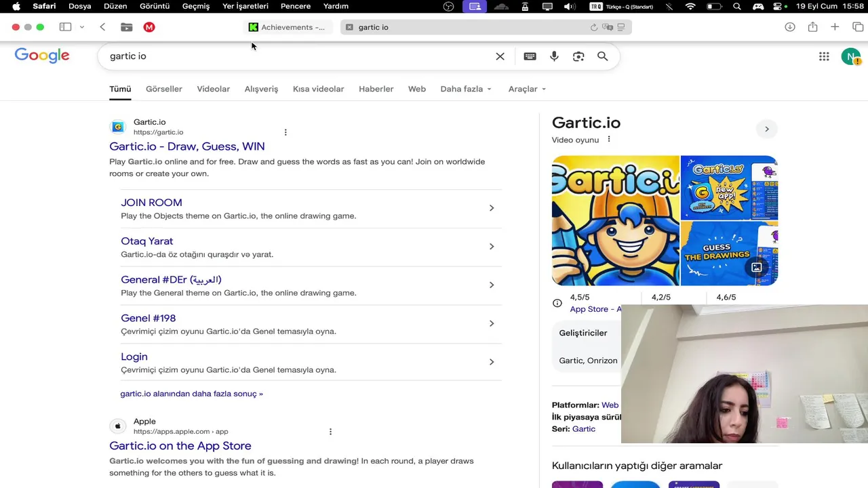
Task: Click the red M extension icon
Action: coord(149,27)
